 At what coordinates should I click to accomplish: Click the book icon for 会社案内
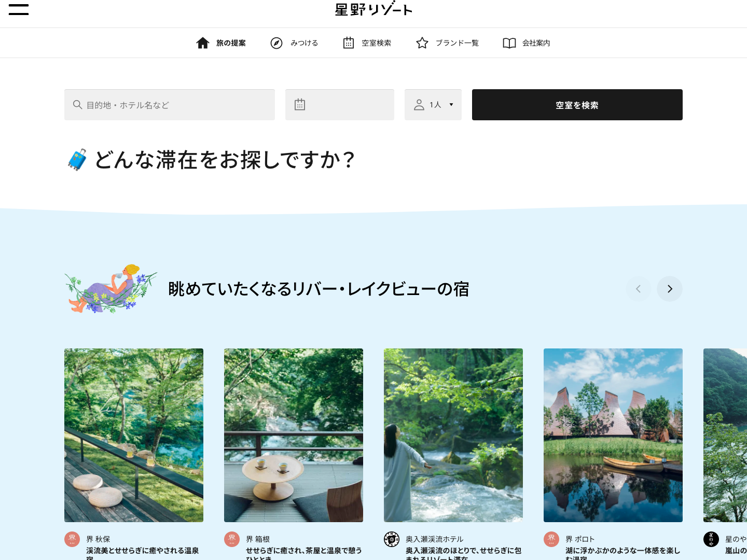(509, 43)
